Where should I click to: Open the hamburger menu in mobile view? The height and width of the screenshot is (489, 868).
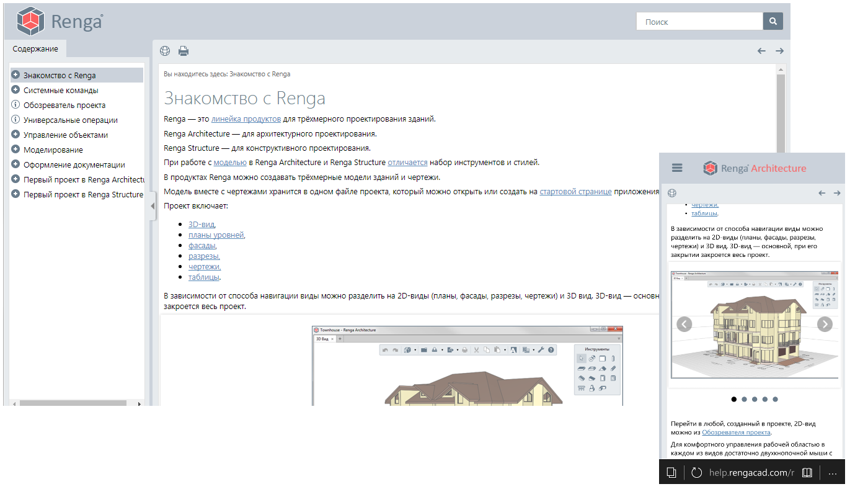tap(677, 168)
